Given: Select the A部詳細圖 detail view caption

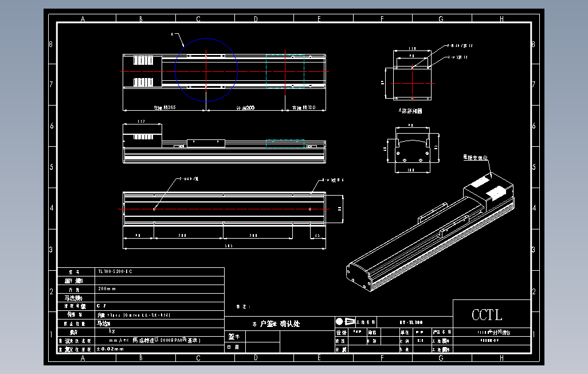Looking at the screenshot, I should [x=410, y=111].
